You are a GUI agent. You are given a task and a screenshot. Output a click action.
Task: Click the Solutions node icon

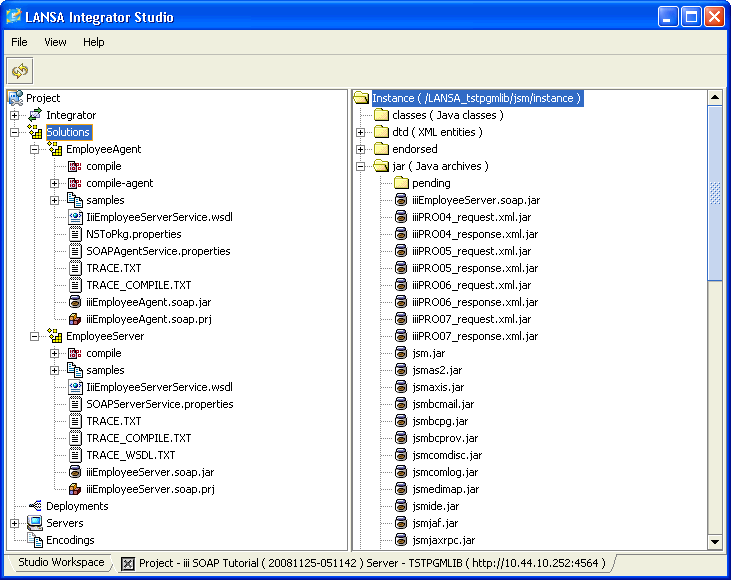click(x=35, y=132)
